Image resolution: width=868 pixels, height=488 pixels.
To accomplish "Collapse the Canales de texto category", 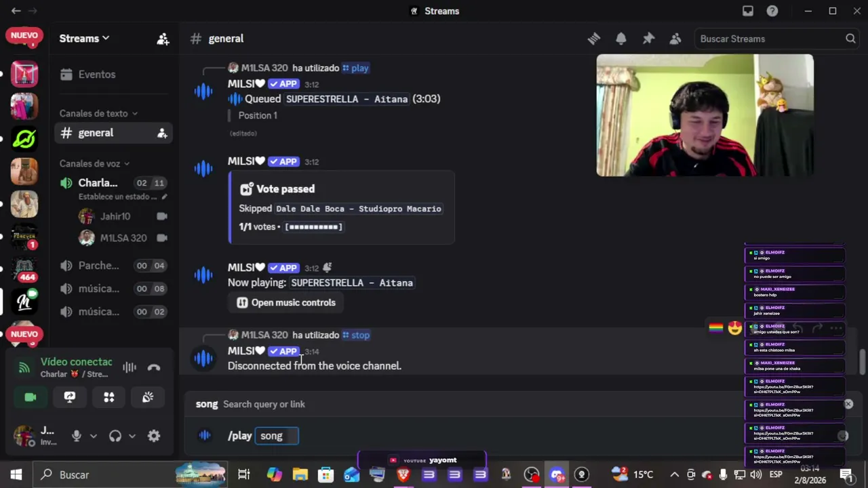I will pyautogui.click(x=98, y=113).
